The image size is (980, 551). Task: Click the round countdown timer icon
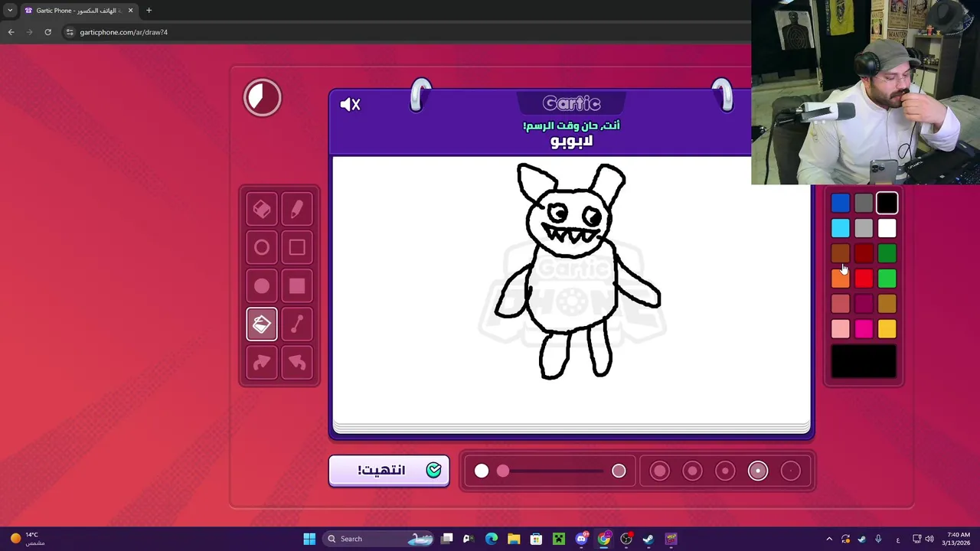coord(263,98)
